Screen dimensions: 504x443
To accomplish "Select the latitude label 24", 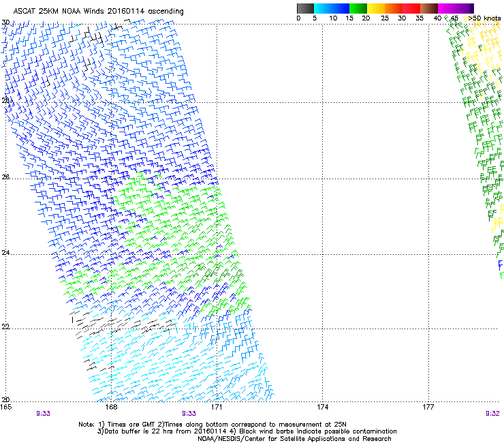I will point(5,253).
